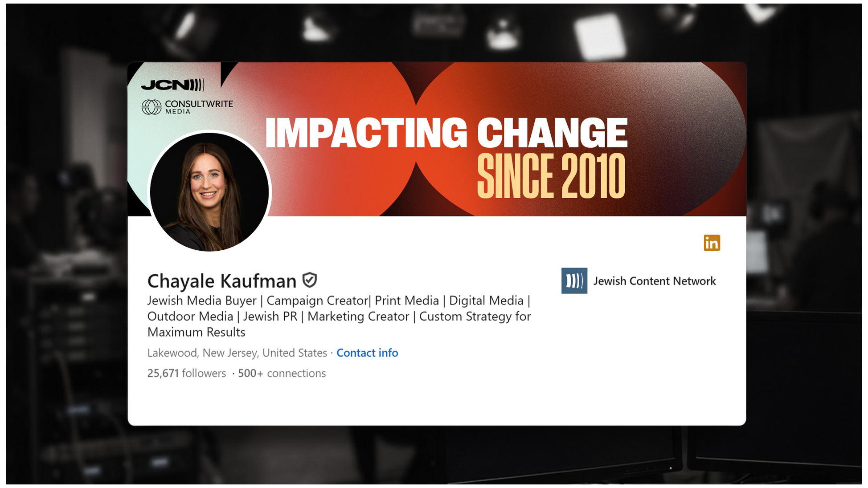This screenshot has width=868, height=488.
Task: Click the Lakewood, New Jersey location text
Action: [x=237, y=353]
